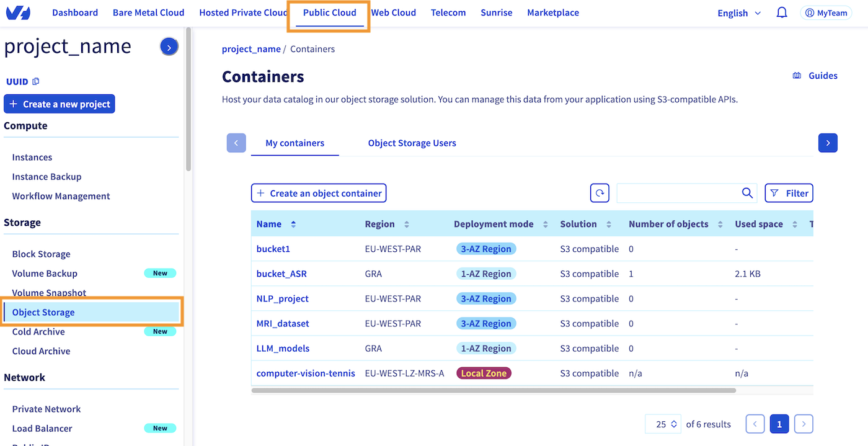Sort by Number of objects column
This screenshot has height=446, width=868.
720,224
